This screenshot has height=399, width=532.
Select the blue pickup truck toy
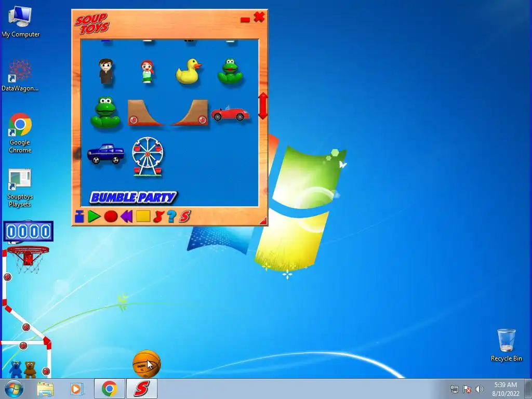click(105, 154)
